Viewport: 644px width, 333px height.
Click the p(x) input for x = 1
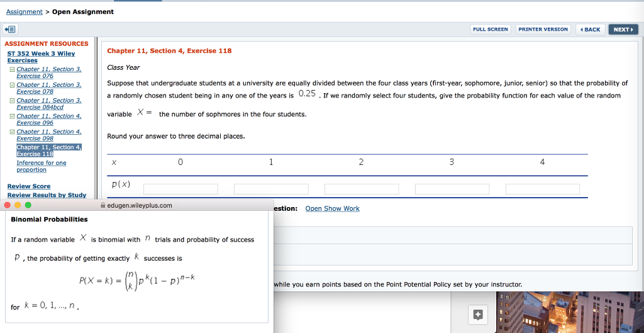271,189
